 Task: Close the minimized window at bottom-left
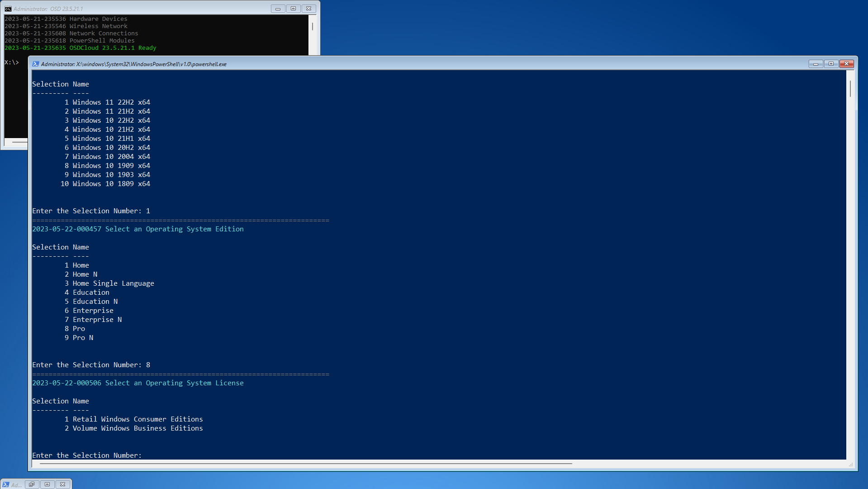click(63, 484)
